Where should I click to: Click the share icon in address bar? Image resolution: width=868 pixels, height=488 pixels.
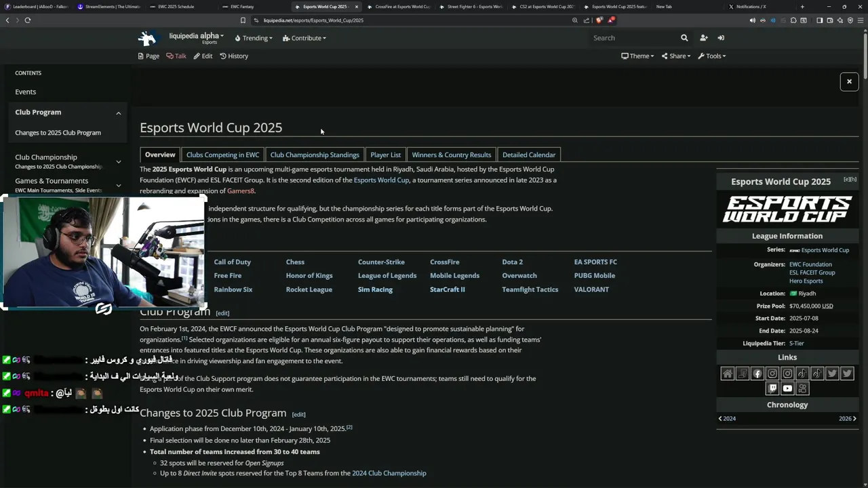(x=587, y=20)
